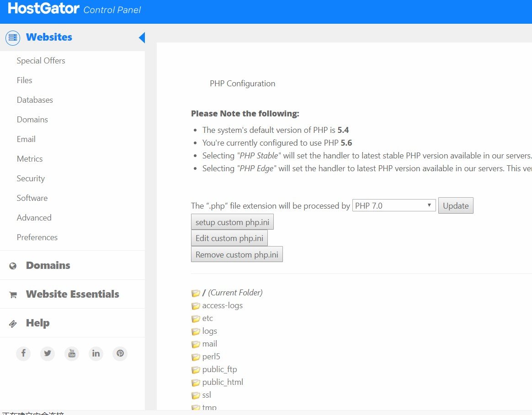Image resolution: width=532 pixels, height=415 pixels.
Task: Click the HostGator logo
Action: (x=43, y=8)
